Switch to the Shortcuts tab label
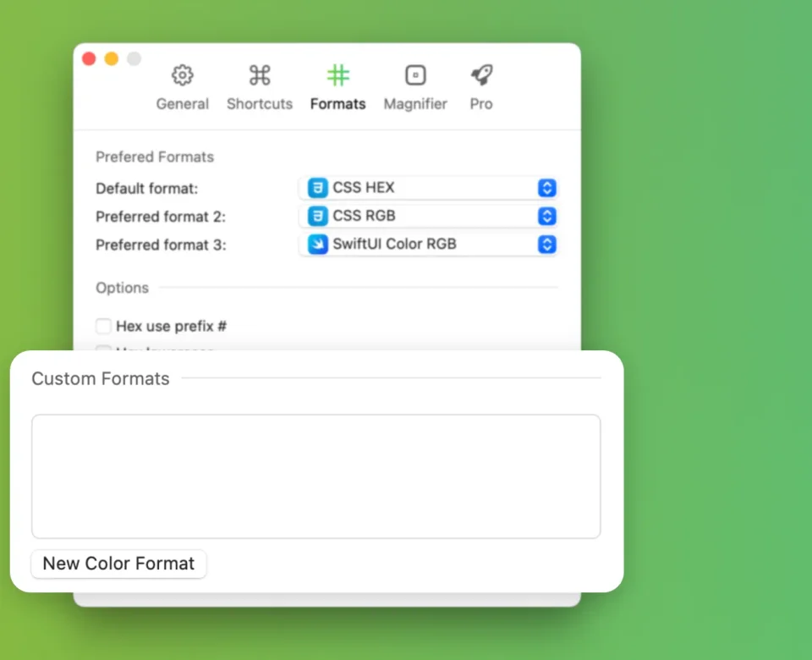 click(260, 104)
